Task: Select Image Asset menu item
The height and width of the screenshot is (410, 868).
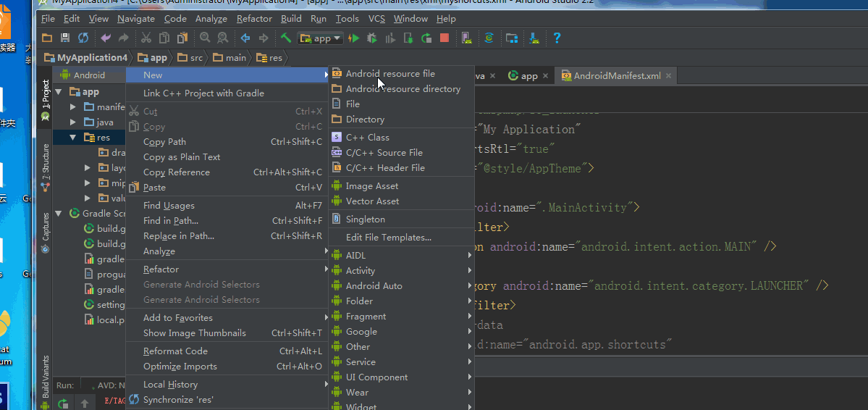Action: tap(401, 186)
